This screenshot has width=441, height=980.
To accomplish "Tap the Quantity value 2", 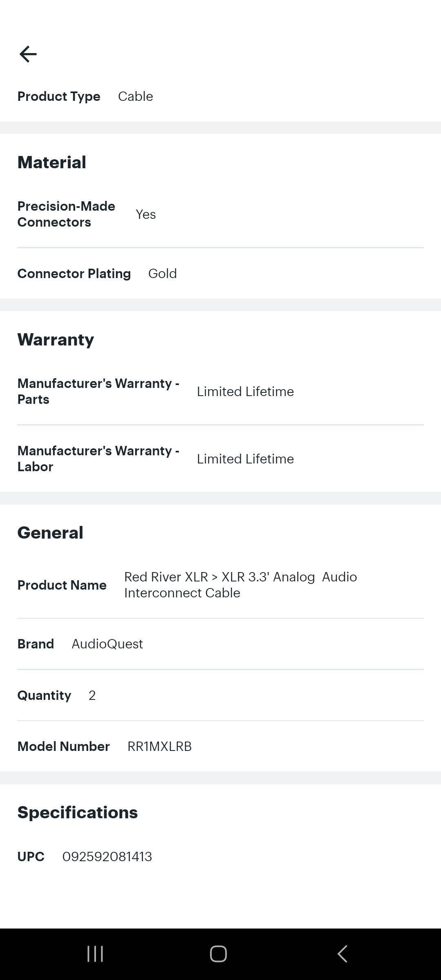I will (x=92, y=695).
